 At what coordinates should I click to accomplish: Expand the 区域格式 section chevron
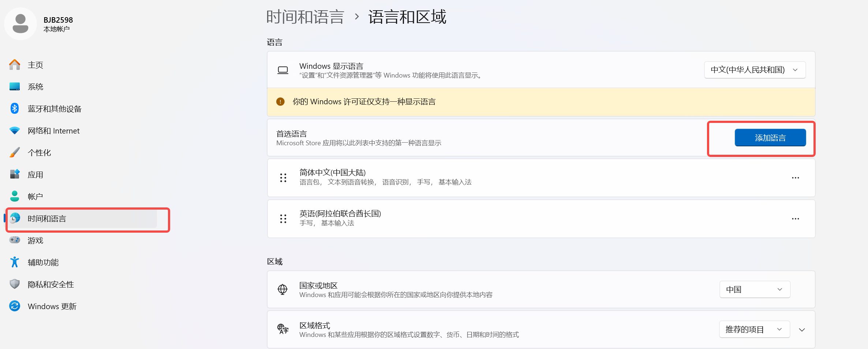pyautogui.click(x=802, y=330)
